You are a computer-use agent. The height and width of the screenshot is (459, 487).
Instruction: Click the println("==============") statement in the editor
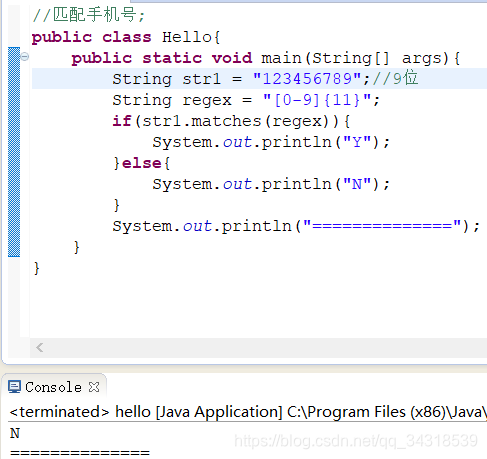click(296, 226)
